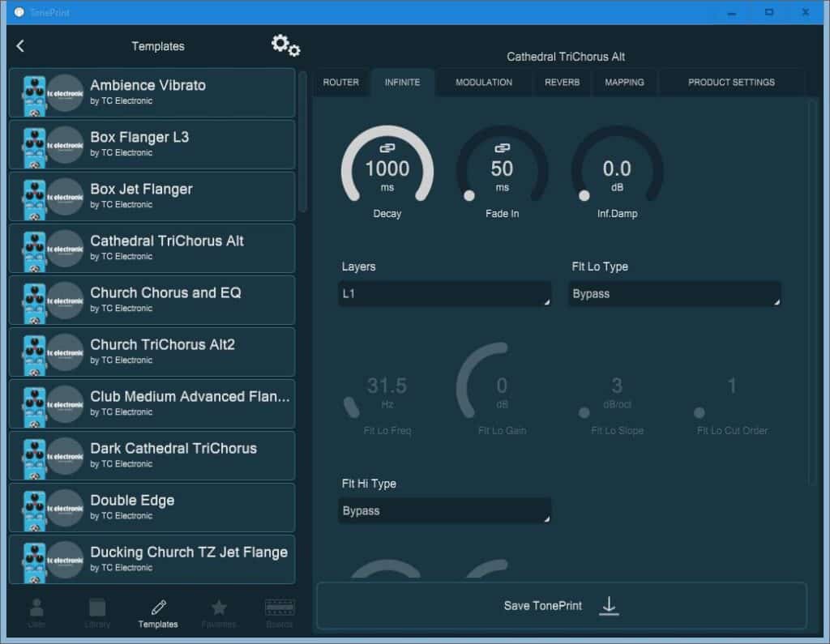Switch to the MODULATION tab
The image size is (830, 644).
[483, 83]
